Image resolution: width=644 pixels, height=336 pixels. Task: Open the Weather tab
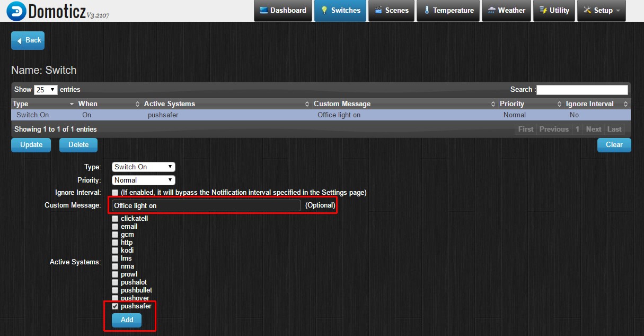tap(506, 11)
